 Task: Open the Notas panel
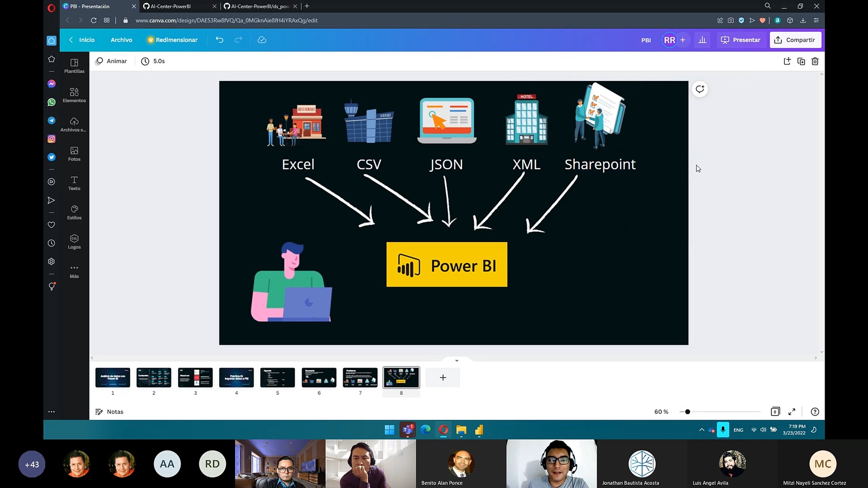(109, 412)
